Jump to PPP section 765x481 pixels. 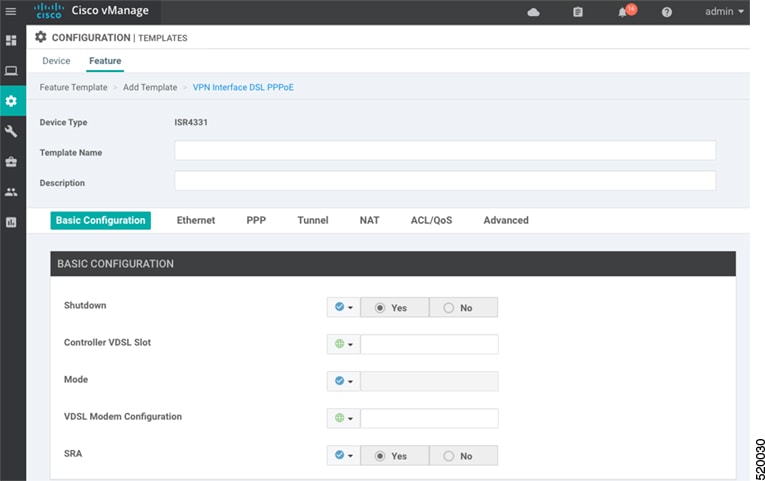256,220
